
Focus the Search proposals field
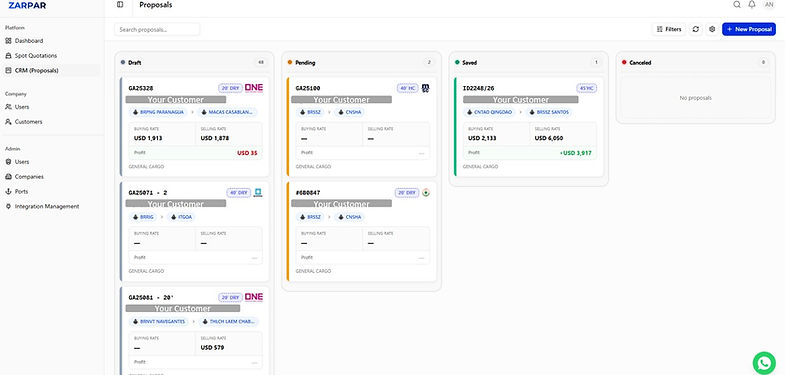[157, 30]
